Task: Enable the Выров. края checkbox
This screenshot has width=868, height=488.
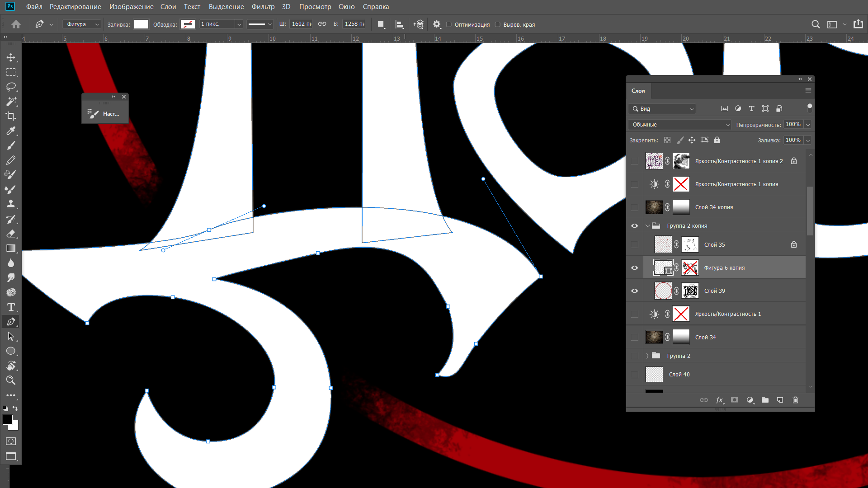Action: pyautogui.click(x=498, y=24)
